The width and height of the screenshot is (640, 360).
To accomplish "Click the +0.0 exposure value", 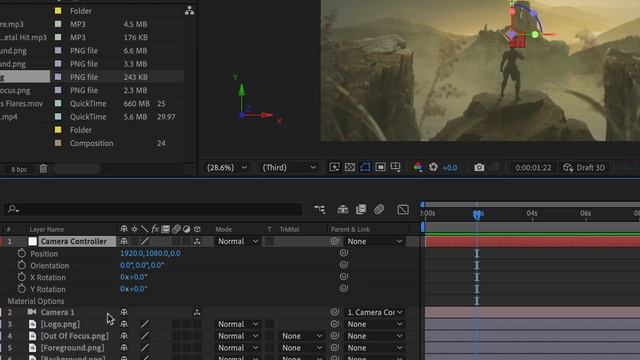I will pos(450,168).
